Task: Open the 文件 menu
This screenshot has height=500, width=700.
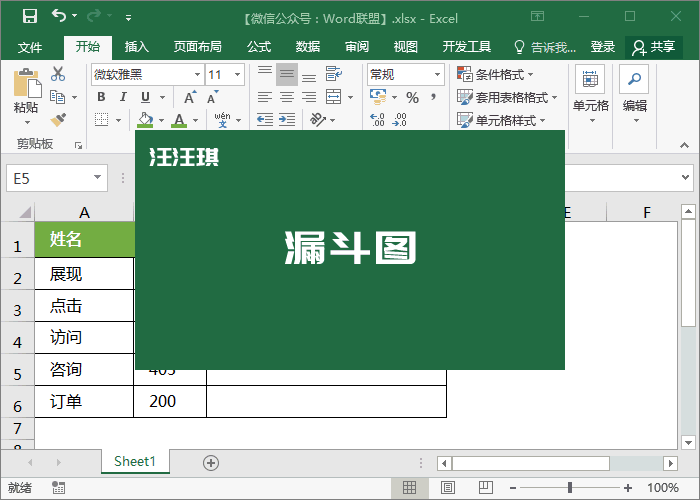Action: pos(30,47)
